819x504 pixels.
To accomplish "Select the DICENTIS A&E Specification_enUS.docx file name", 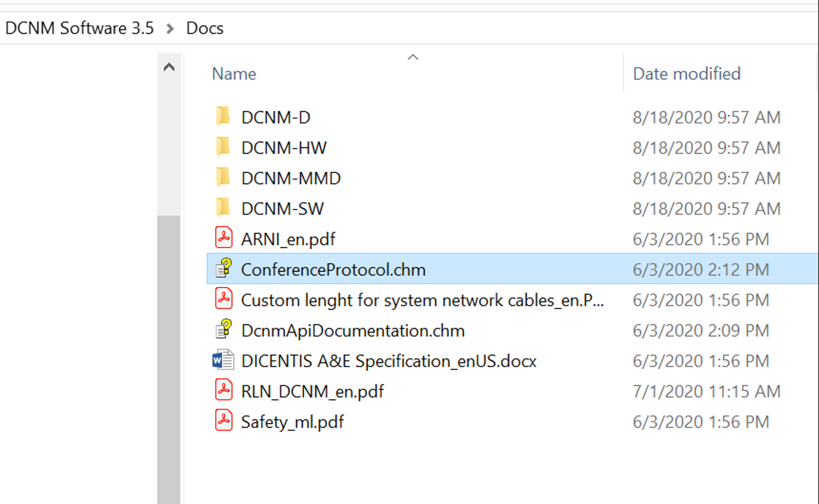I will click(x=389, y=361).
